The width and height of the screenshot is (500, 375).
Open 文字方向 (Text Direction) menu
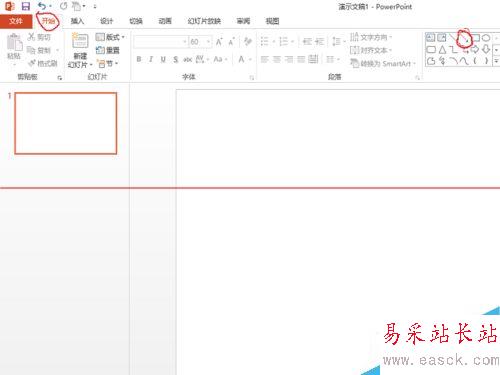pos(371,37)
